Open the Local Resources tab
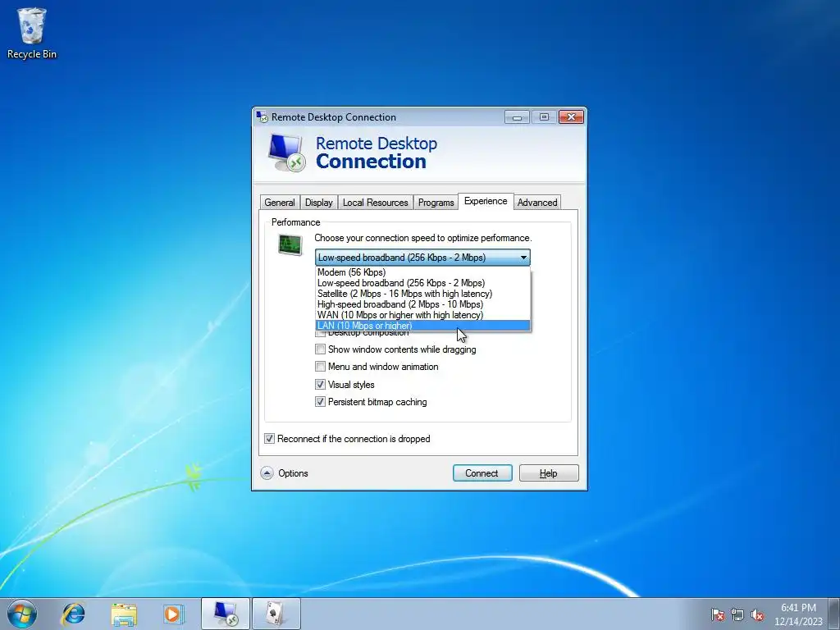Image resolution: width=840 pixels, height=630 pixels. (x=376, y=203)
